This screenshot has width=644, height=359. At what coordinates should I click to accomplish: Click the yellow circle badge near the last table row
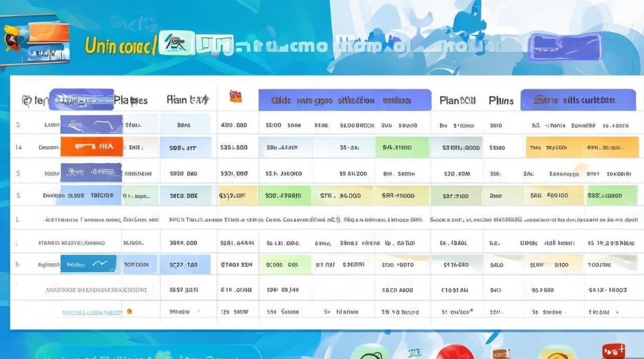[x=129, y=311]
